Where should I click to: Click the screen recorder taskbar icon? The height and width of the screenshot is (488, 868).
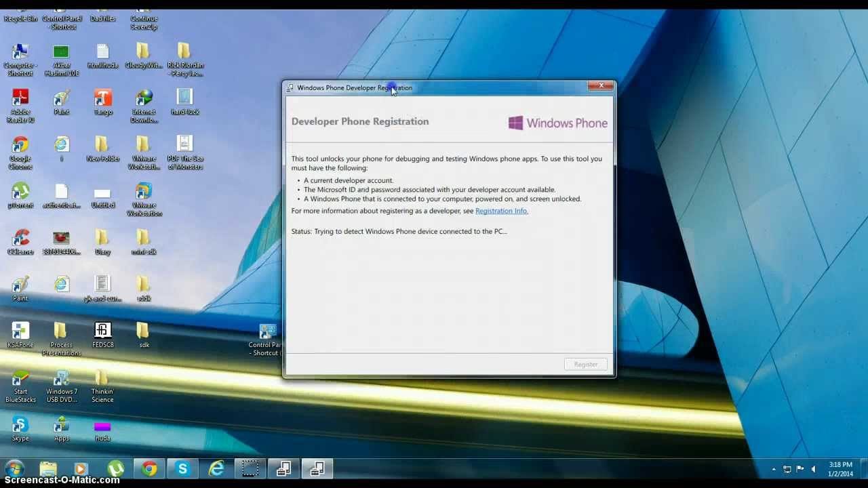(x=250, y=468)
